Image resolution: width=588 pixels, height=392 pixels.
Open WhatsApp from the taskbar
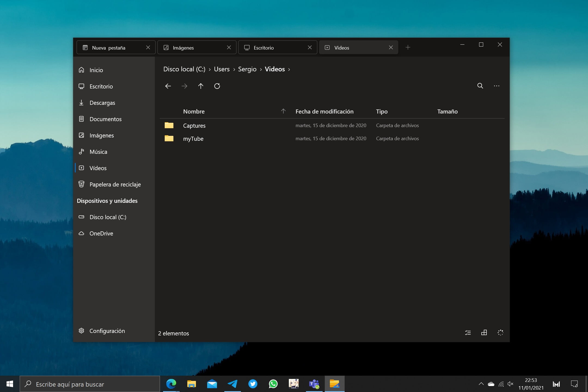tap(273, 384)
